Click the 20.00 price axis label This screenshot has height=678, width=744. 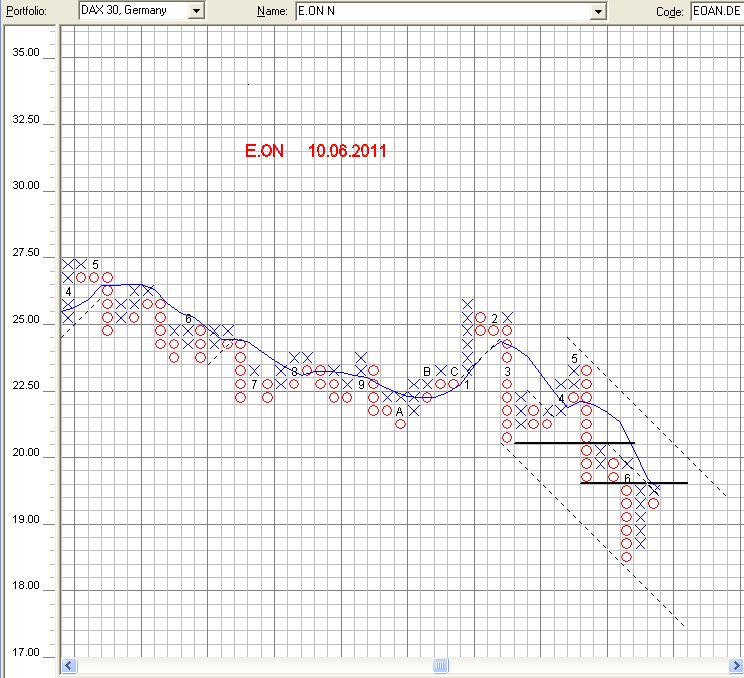click(x=26, y=452)
